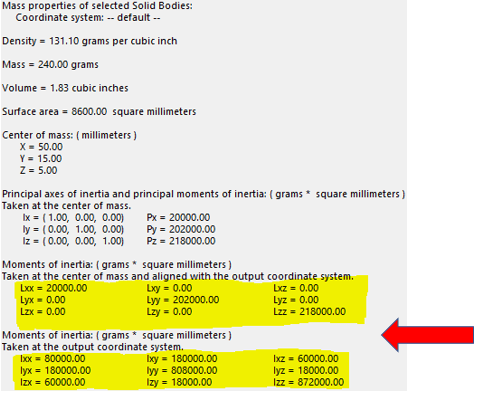Click the highlighted Lzz = 218000.00 value
477x393 pixels.
[x=310, y=312]
